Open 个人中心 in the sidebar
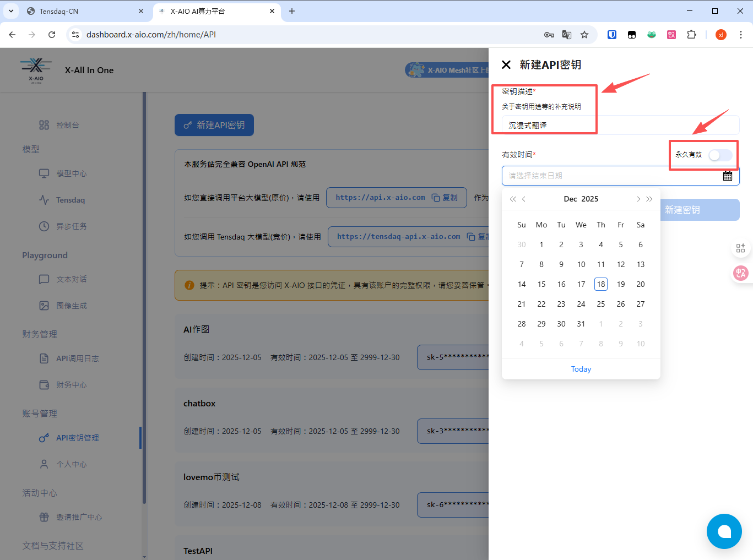Image resolution: width=753 pixels, height=560 pixels. point(72,464)
